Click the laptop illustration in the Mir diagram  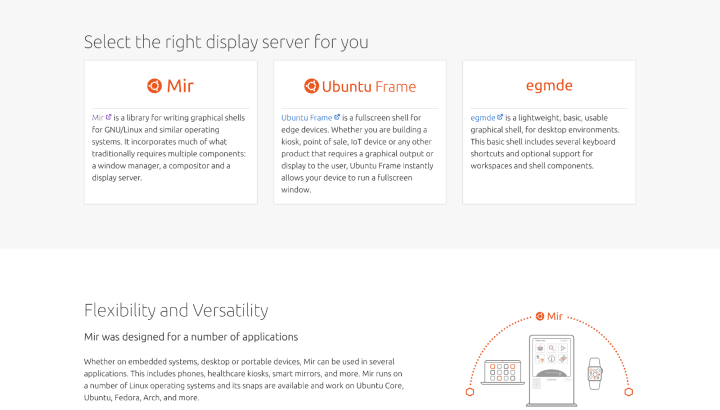[502, 372]
